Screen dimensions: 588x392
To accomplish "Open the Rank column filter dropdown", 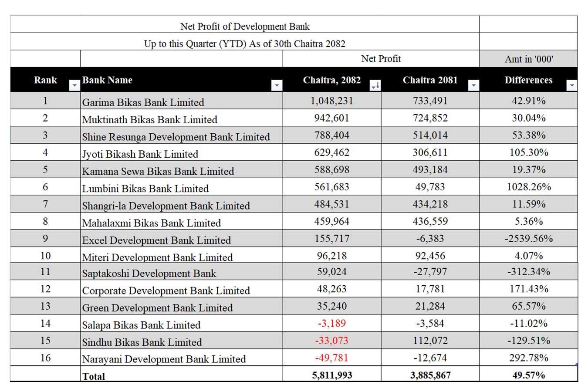I will click(74, 85).
